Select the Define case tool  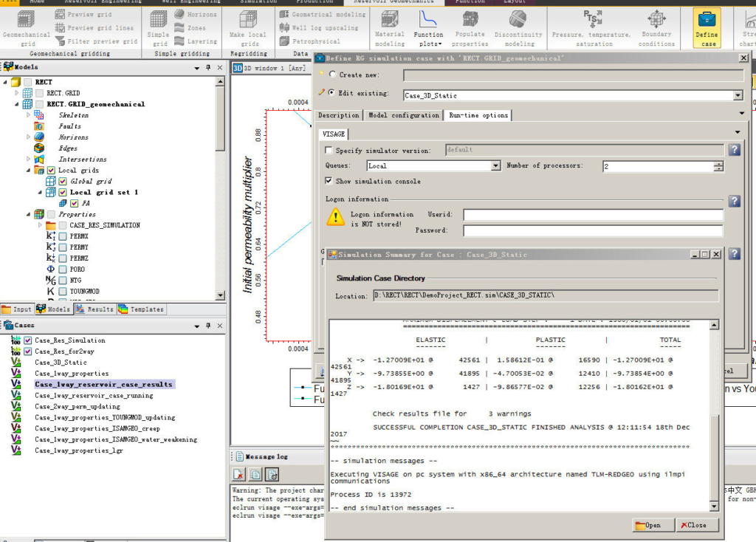point(707,28)
